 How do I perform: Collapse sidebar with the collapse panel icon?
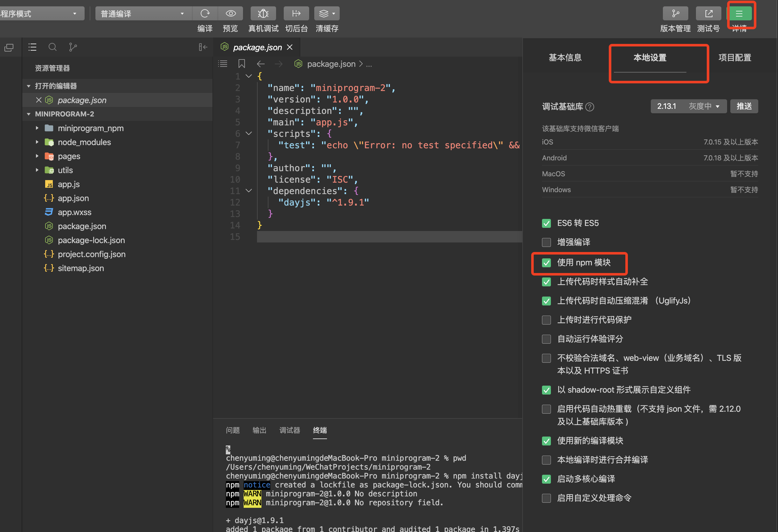pyautogui.click(x=203, y=47)
